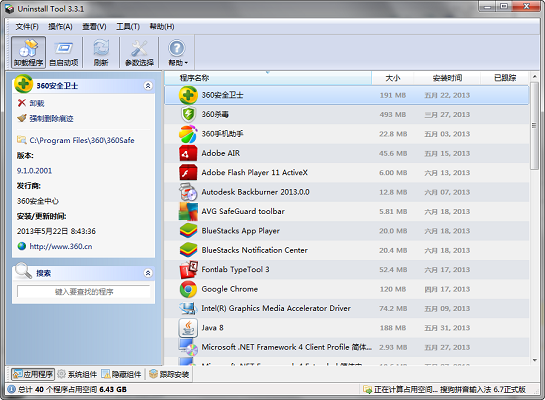Switch to the 系统组件 system components tab
The width and height of the screenshot is (545, 400).
pos(77,374)
